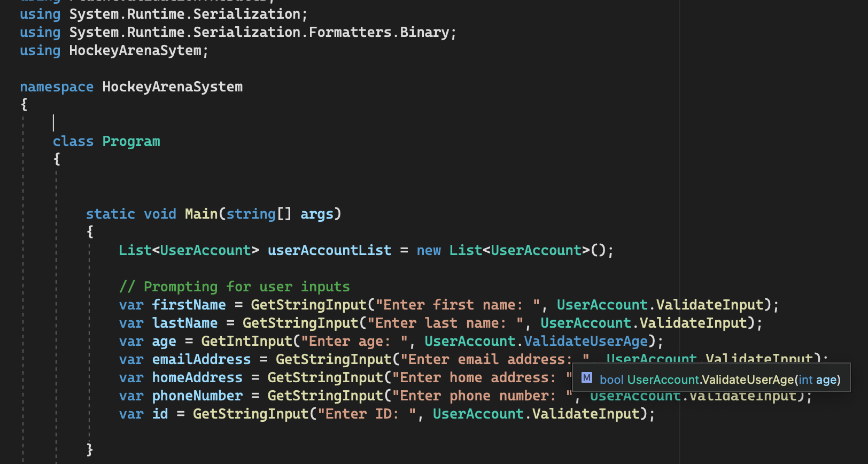Screen dimensions: 868x464
Task: Click the 'static' keyword
Action: click(x=111, y=214)
